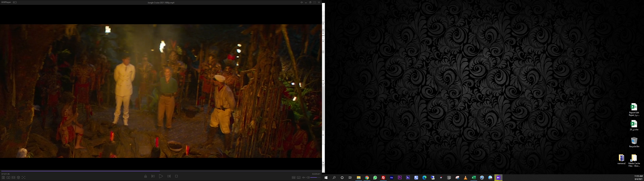Toggle pin on top in title bar

[x=302, y=3]
